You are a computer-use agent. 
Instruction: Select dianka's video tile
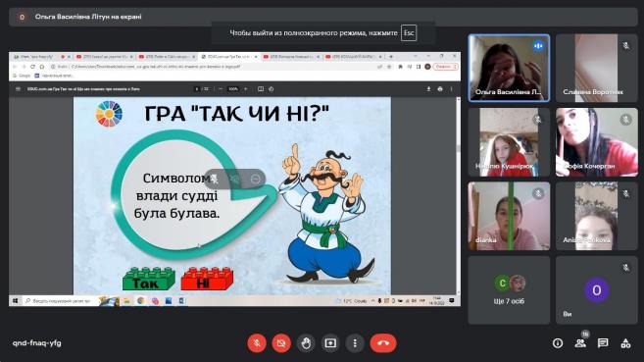(509, 216)
